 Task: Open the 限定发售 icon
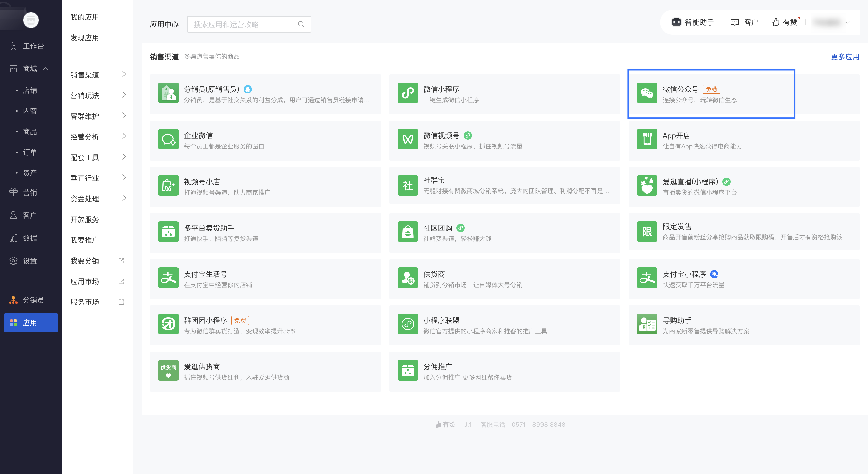point(647,232)
